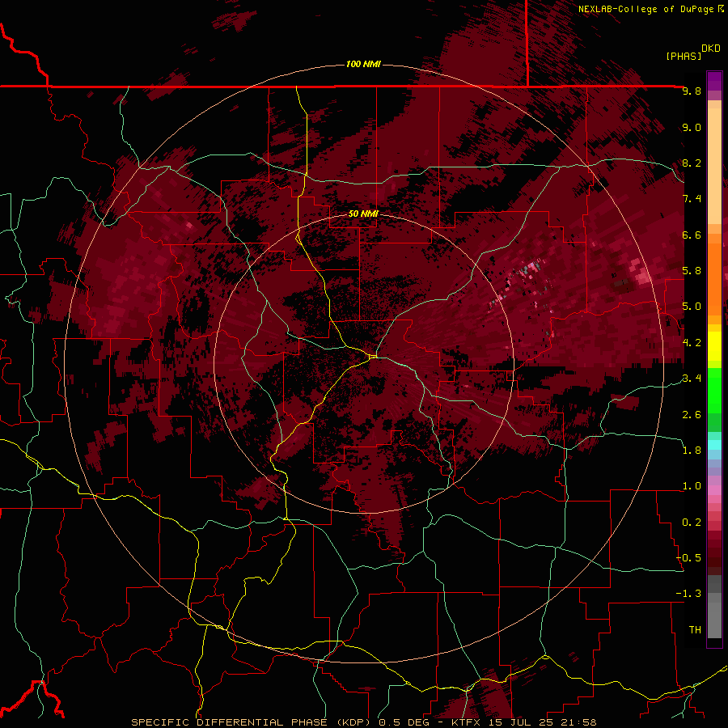The image size is (728, 728).
Task: Click the 5.8 scale value
Action: click(x=692, y=271)
